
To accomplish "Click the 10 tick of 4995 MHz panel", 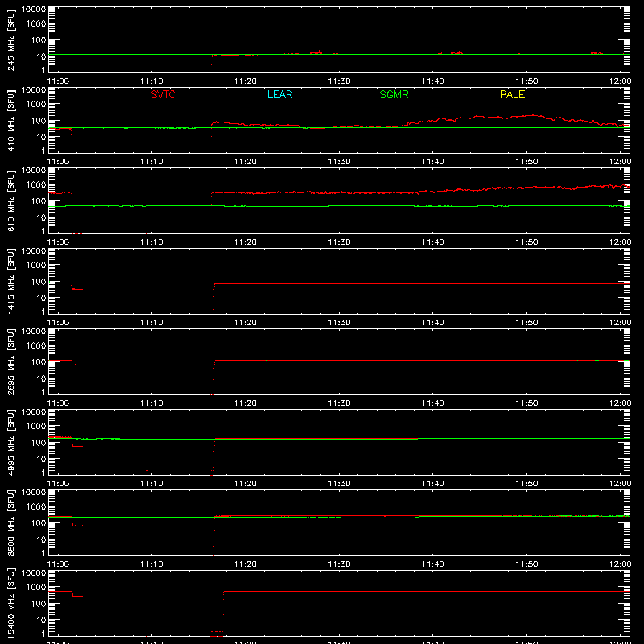I will [x=42, y=459].
